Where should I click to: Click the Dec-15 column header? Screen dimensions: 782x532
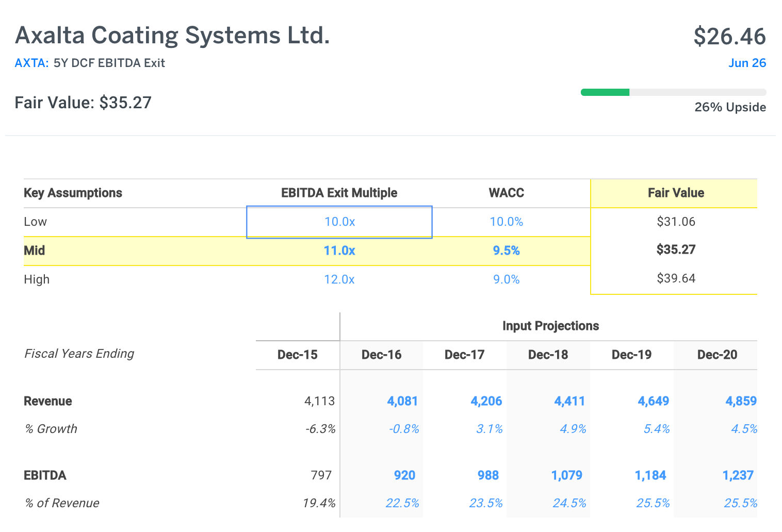tap(298, 355)
